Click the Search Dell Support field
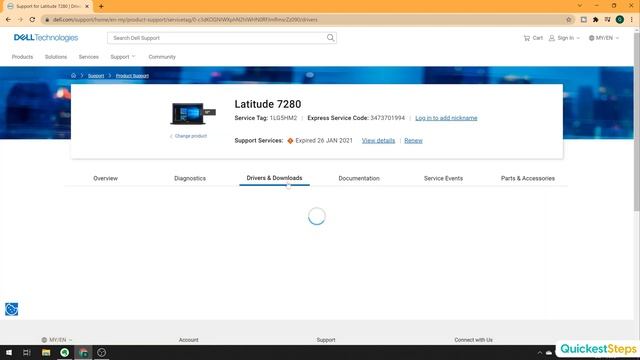The image size is (640, 360). pyautogui.click(x=222, y=38)
